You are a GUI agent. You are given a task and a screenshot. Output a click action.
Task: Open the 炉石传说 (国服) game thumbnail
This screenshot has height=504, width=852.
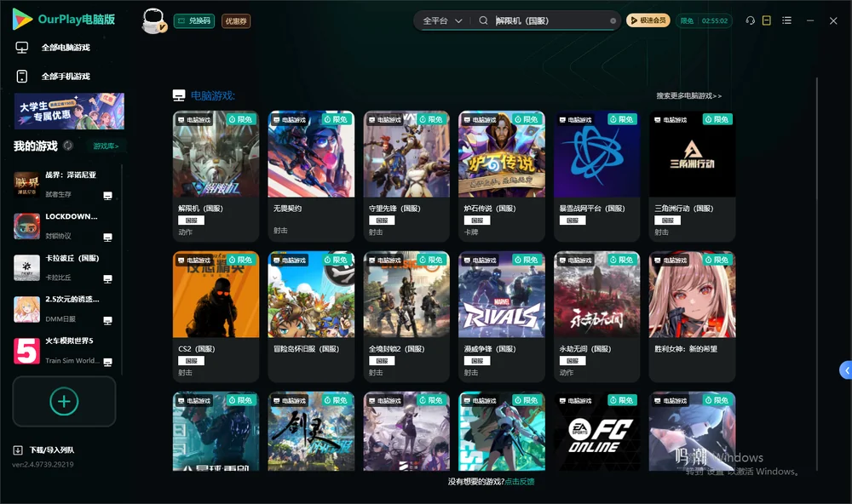tap(502, 154)
